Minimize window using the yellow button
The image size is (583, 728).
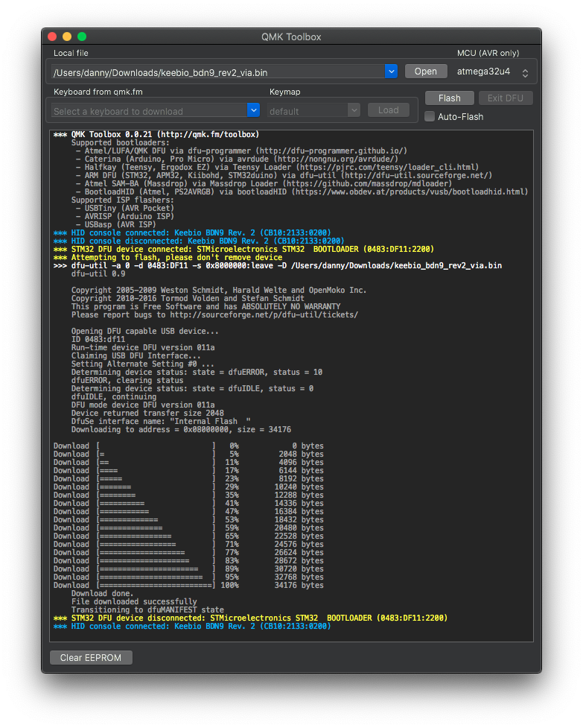[x=67, y=37]
